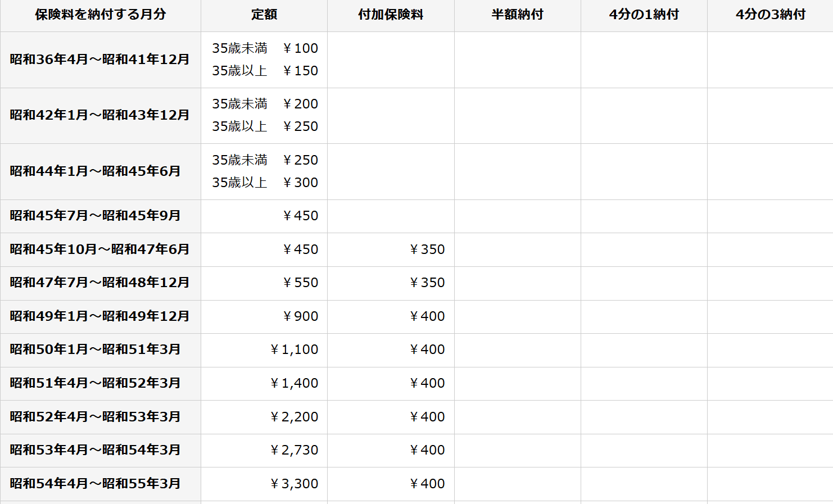Select the 定額 column header
Image resolution: width=833 pixels, height=504 pixels.
(x=264, y=15)
